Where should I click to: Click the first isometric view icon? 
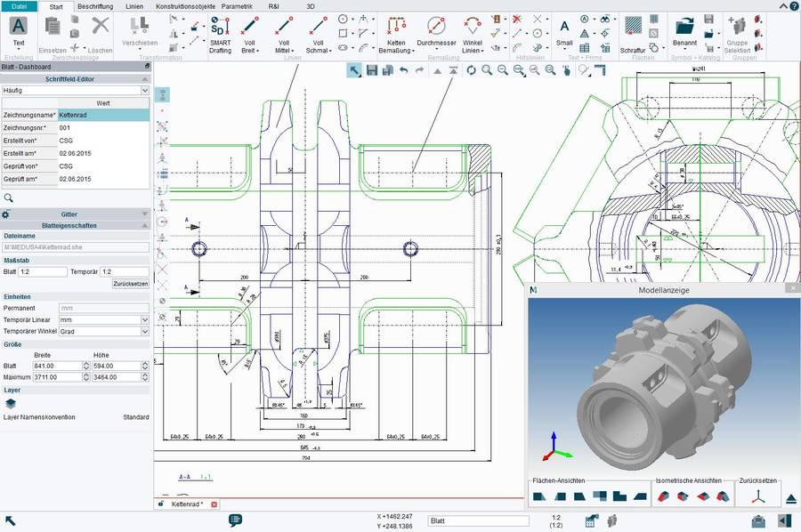[664, 496]
